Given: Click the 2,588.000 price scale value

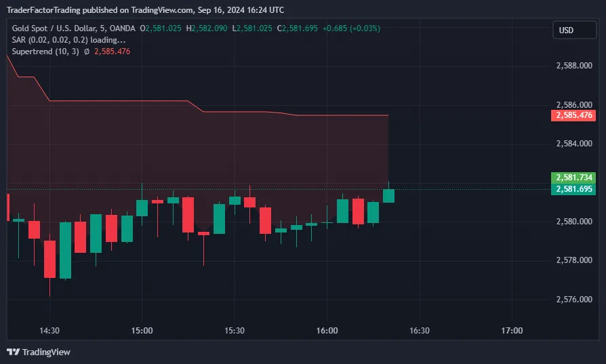Looking at the screenshot, I should tap(574, 66).
